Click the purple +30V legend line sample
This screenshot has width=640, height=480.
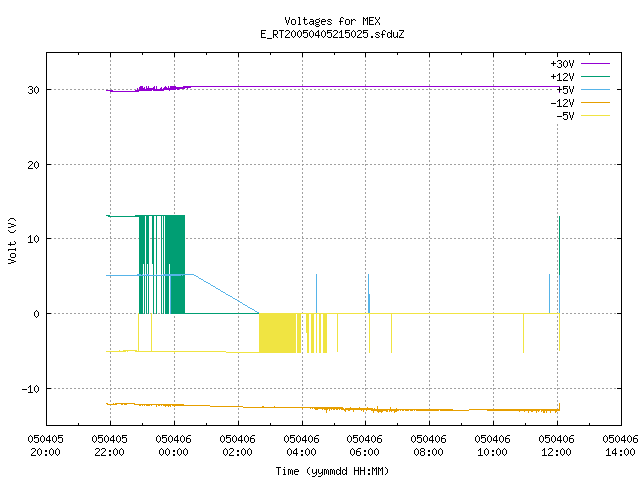tap(596, 64)
